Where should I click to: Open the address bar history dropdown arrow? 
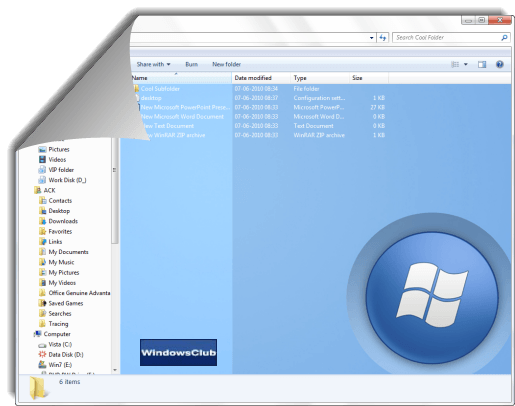(372, 38)
